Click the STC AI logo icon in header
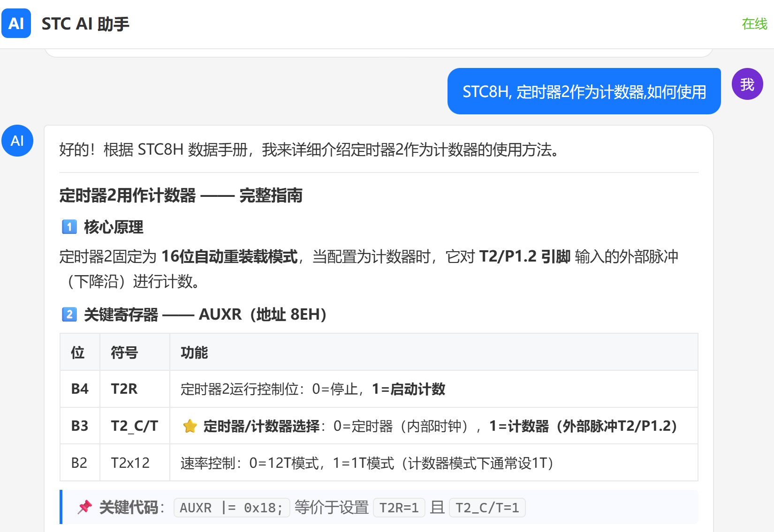 coord(16,23)
